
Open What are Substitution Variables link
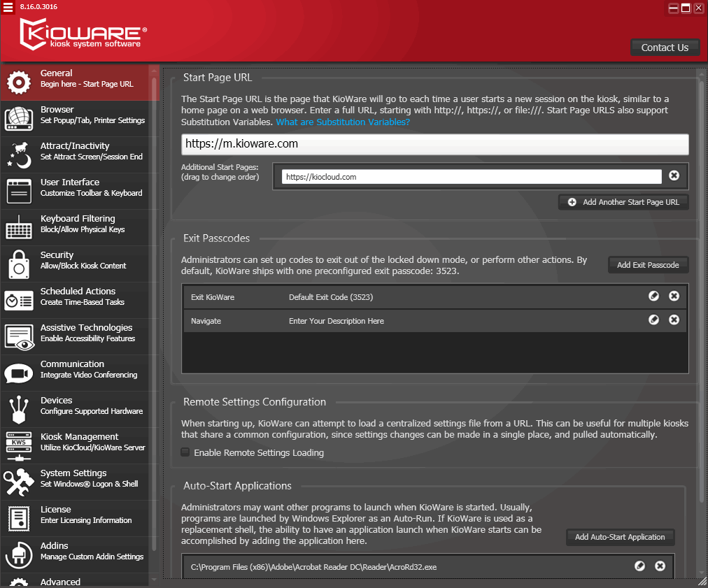343,122
